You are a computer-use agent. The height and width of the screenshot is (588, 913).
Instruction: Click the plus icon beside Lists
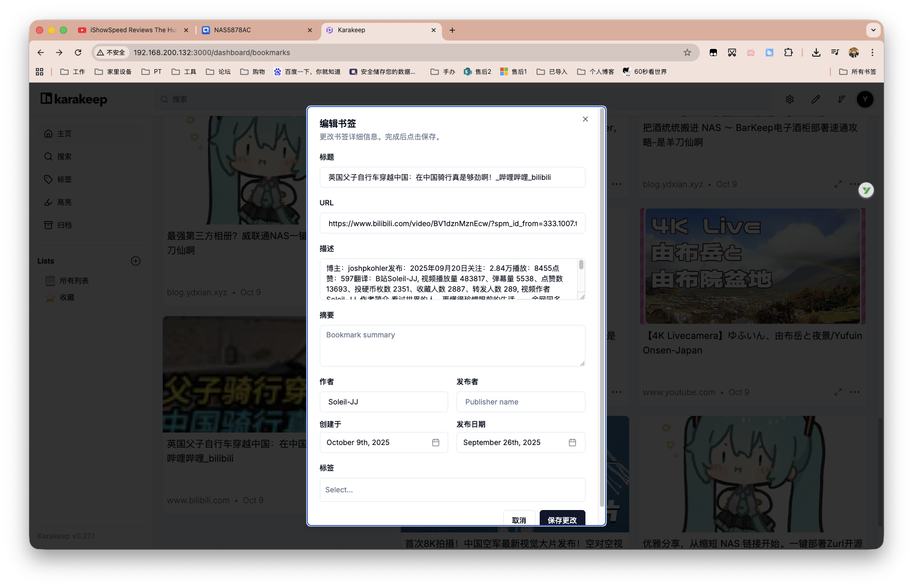(135, 260)
